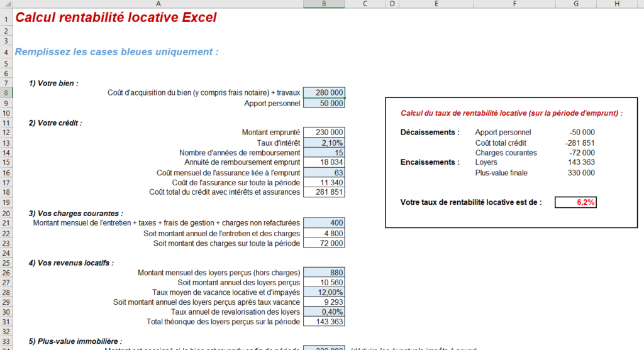Click 'Annuité de remboursement emprunt' label
The image size is (644, 350).
pos(242,162)
